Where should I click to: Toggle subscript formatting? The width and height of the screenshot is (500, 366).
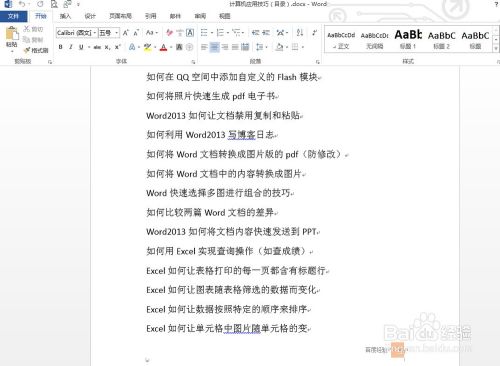[107, 47]
